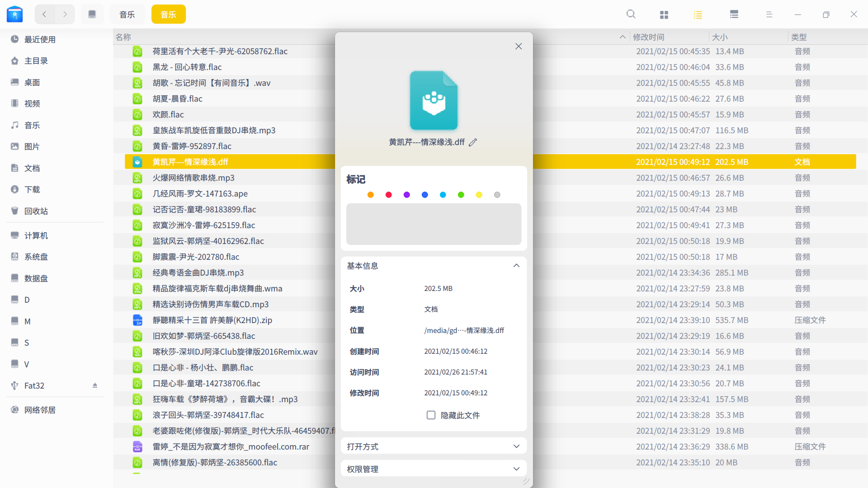This screenshot has height=488, width=868.
Task: Tag file with red color dot
Action: coord(388,195)
